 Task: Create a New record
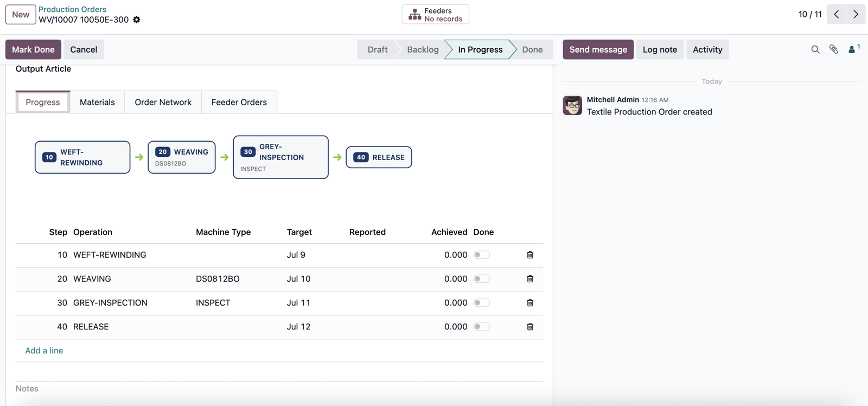(21, 15)
